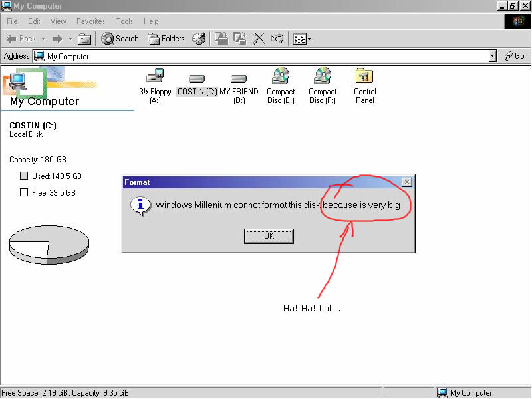Click the Used space legend swatch

[x=24, y=176]
